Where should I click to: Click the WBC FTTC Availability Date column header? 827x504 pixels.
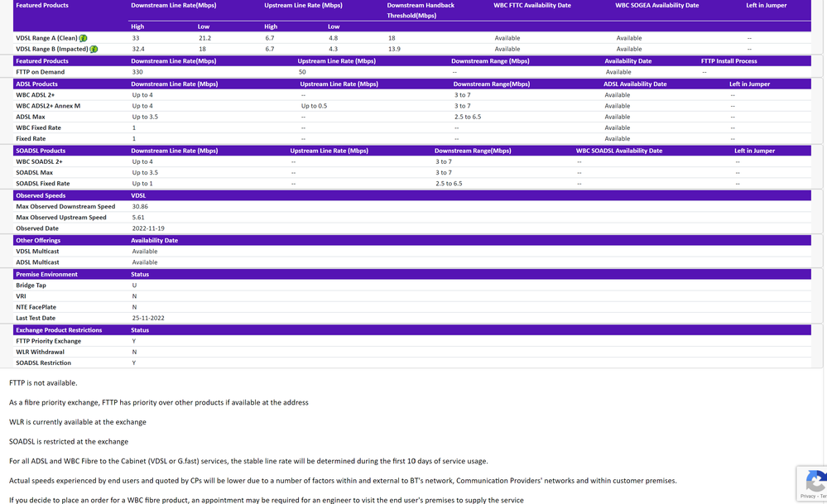point(531,5)
